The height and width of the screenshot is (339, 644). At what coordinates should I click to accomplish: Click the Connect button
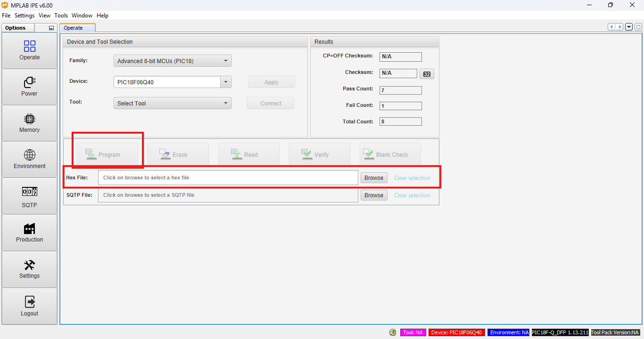[x=271, y=103]
